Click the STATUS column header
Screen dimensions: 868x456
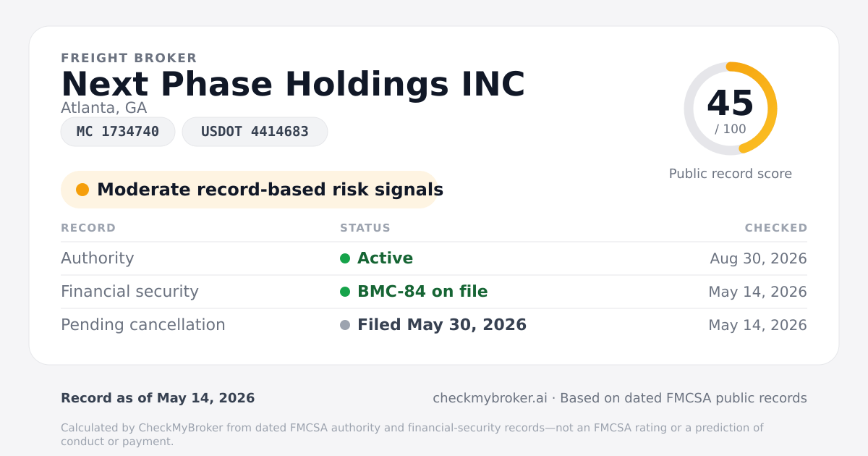point(365,228)
